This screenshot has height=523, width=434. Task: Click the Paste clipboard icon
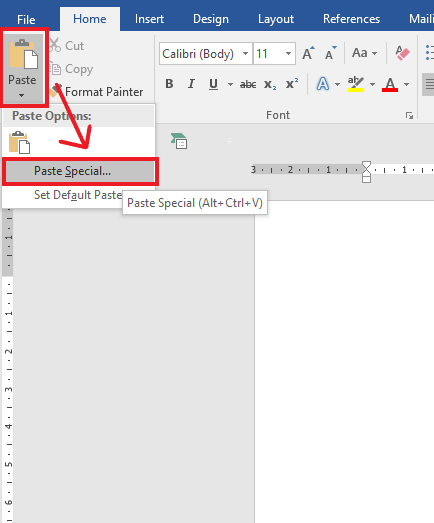(23, 54)
